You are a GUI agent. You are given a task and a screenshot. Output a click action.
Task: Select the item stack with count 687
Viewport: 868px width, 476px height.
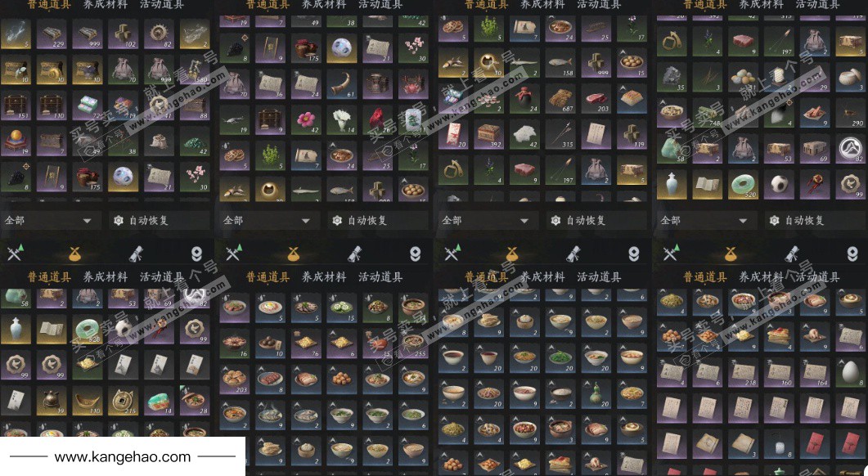coord(560,97)
